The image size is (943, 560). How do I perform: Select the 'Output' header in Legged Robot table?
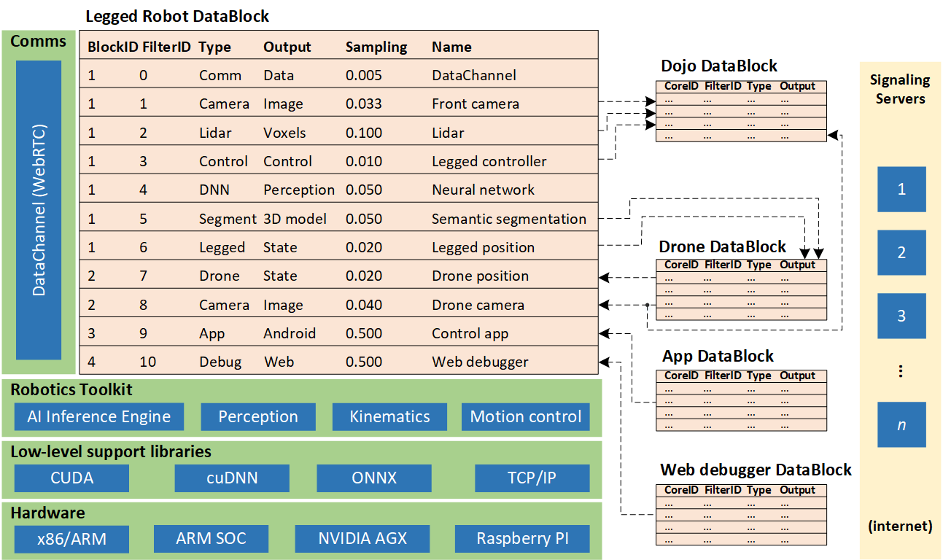[287, 47]
